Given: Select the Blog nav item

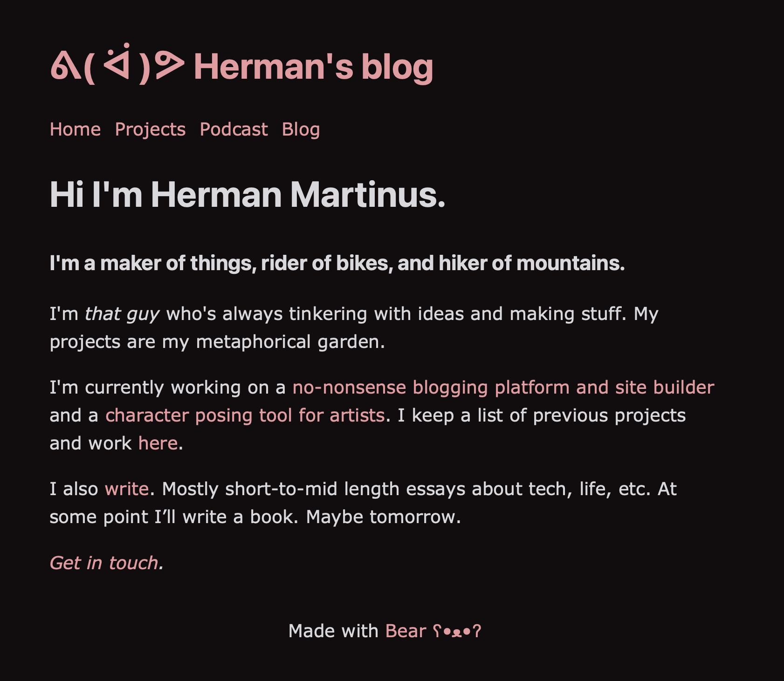Looking at the screenshot, I should pyautogui.click(x=301, y=129).
